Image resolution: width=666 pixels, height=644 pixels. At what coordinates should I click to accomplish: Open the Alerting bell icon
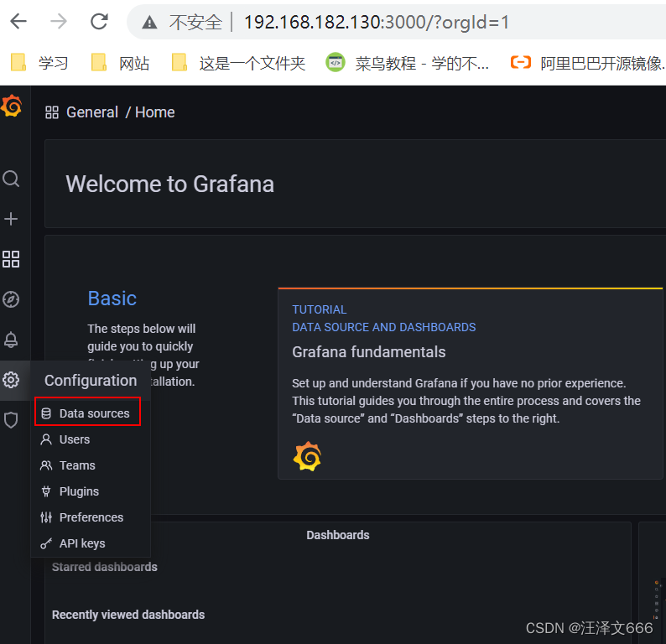11,340
